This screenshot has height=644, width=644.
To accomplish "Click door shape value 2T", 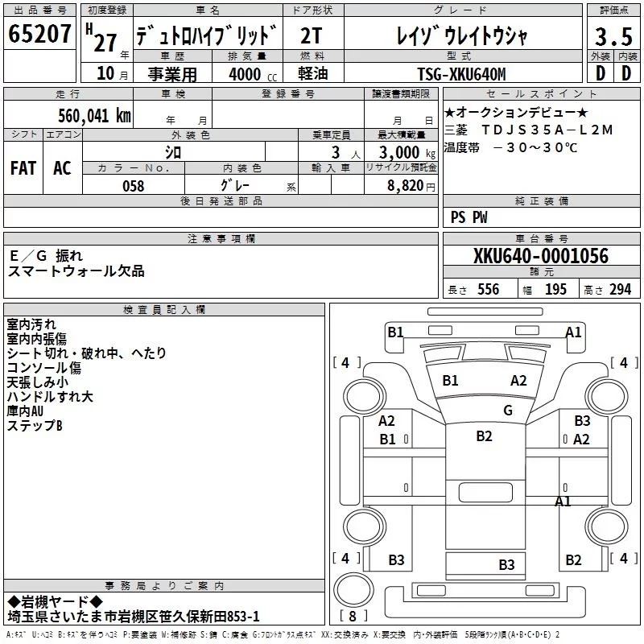I will click(x=312, y=35).
